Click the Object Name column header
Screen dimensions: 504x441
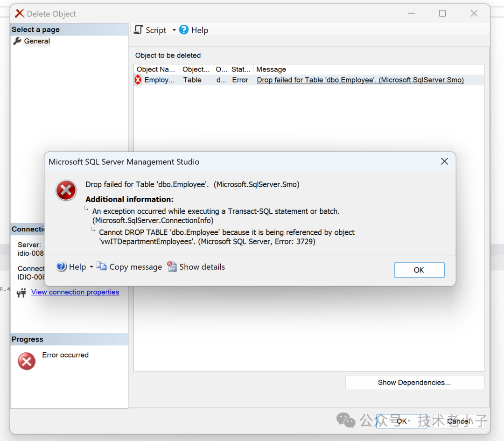pyautogui.click(x=156, y=69)
